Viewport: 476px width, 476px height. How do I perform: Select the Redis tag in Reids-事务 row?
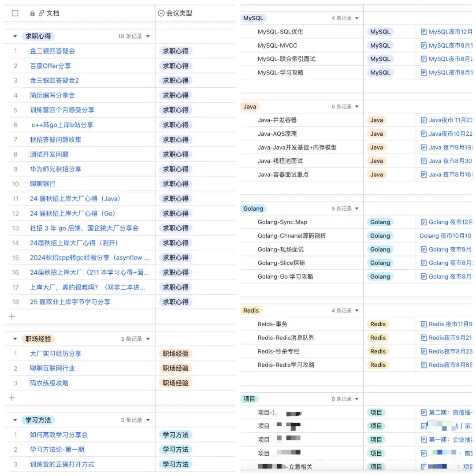[x=378, y=324]
